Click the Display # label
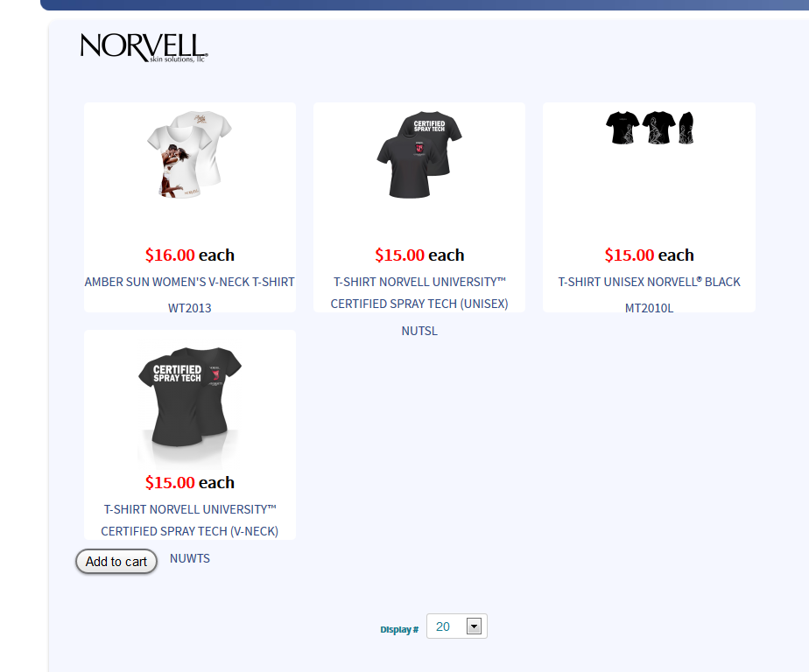The image size is (809, 672). point(399,630)
